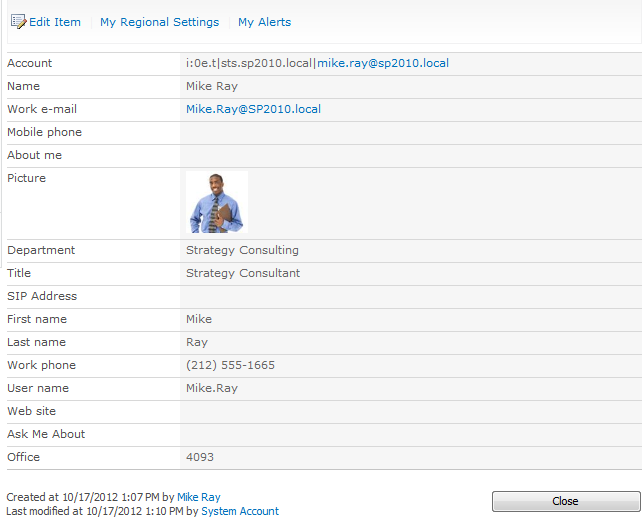This screenshot has width=644, height=524.
Task: Open My Regional Settings
Action: coord(159,22)
